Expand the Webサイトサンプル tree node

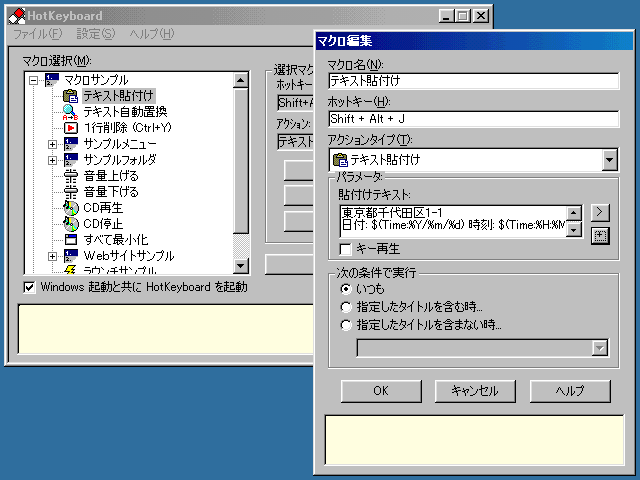pyautogui.click(x=52, y=256)
